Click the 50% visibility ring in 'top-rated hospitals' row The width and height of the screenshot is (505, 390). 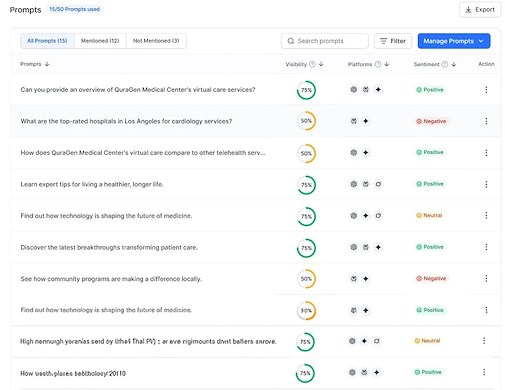306,121
